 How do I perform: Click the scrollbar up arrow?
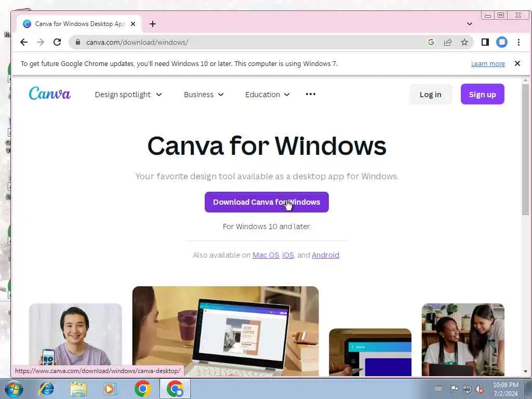[x=525, y=81]
